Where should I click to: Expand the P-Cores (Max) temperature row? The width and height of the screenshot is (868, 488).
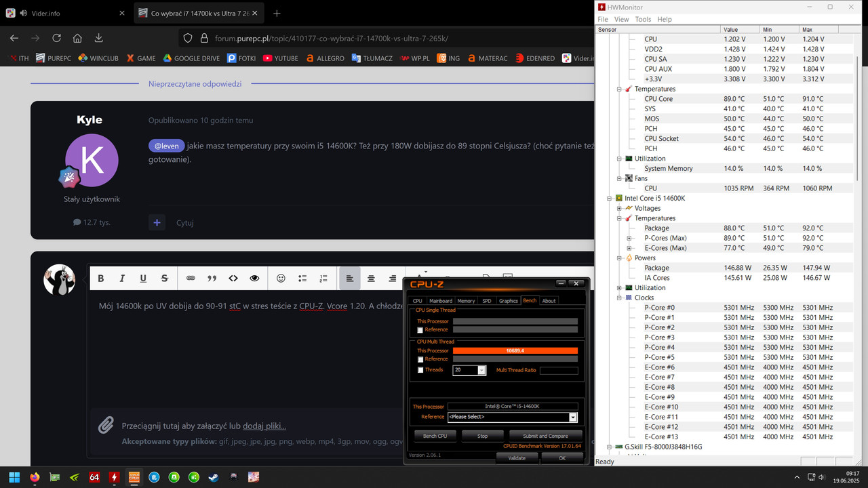pyautogui.click(x=629, y=238)
